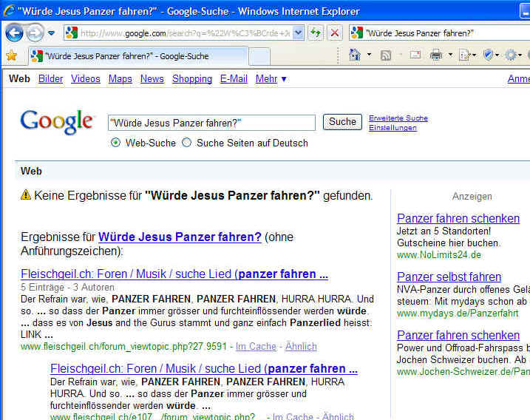Click the Google search query field
The image size is (530, 420).
pos(211,123)
